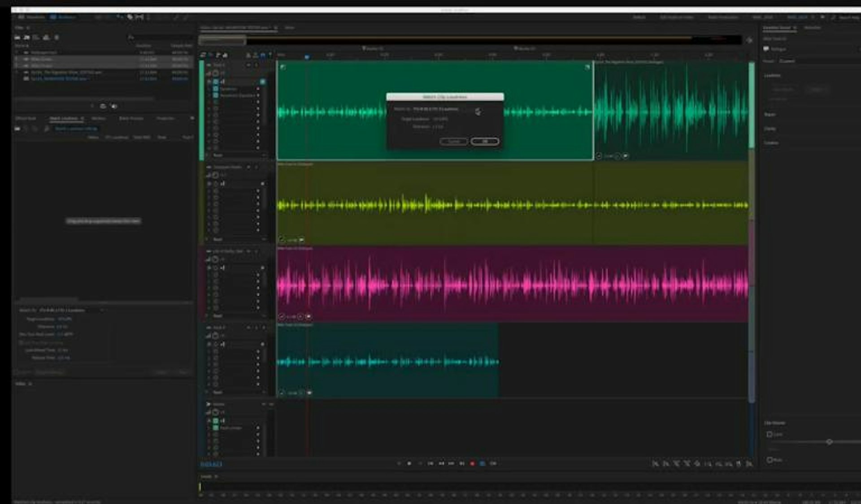Click the blue playhead marker on the ruler

[x=307, y=57]
